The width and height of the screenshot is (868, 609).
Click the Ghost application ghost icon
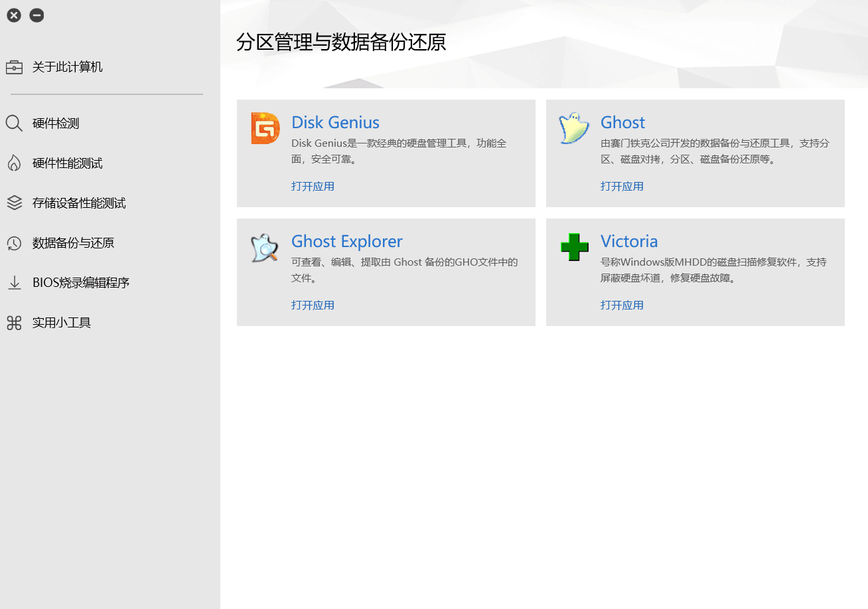[574, 128]
